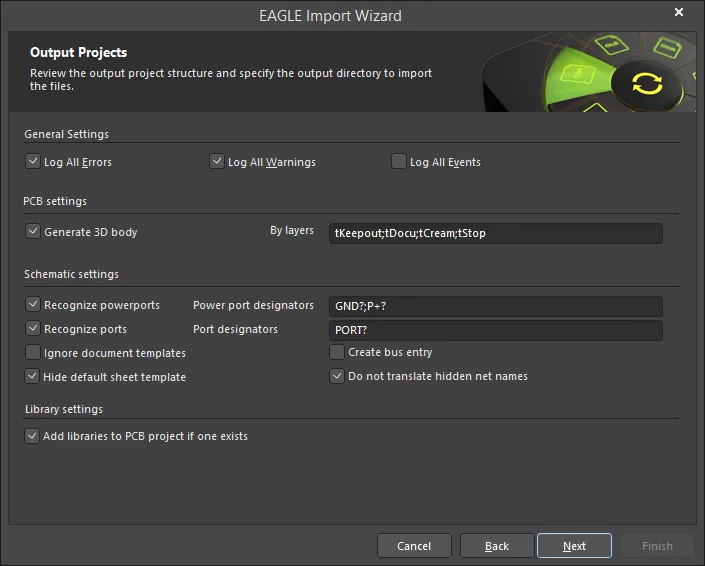The image size is (705, 566).
Task: Click the Output Projects heading
Action: pos(79,53)
